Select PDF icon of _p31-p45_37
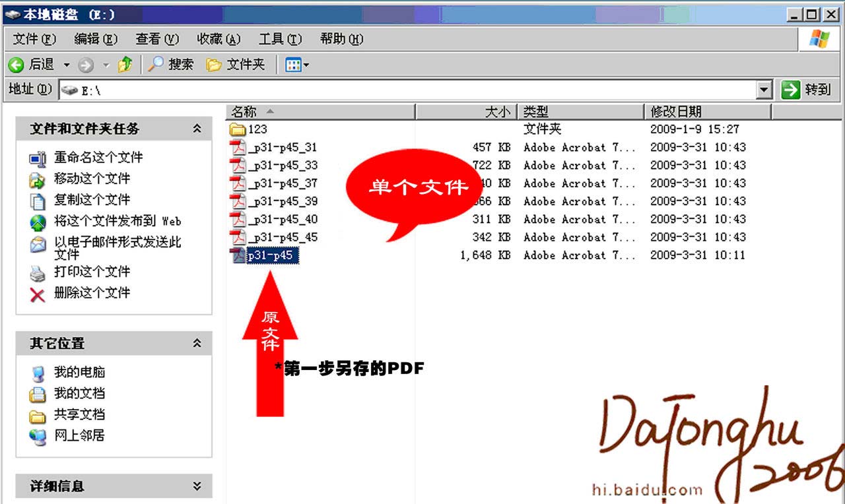The height and width of the screenshot is (504, 845). [x=238, y=183]
